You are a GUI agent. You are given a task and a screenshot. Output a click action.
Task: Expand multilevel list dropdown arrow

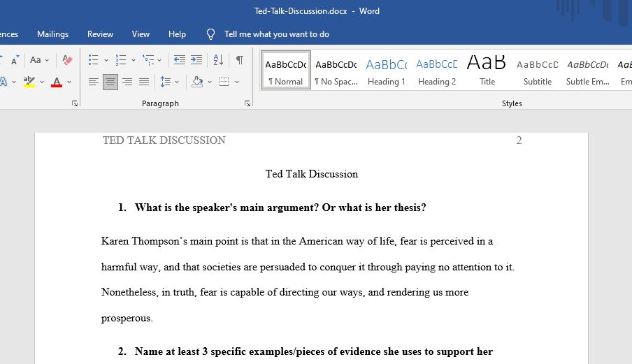(x=159, y=60)
